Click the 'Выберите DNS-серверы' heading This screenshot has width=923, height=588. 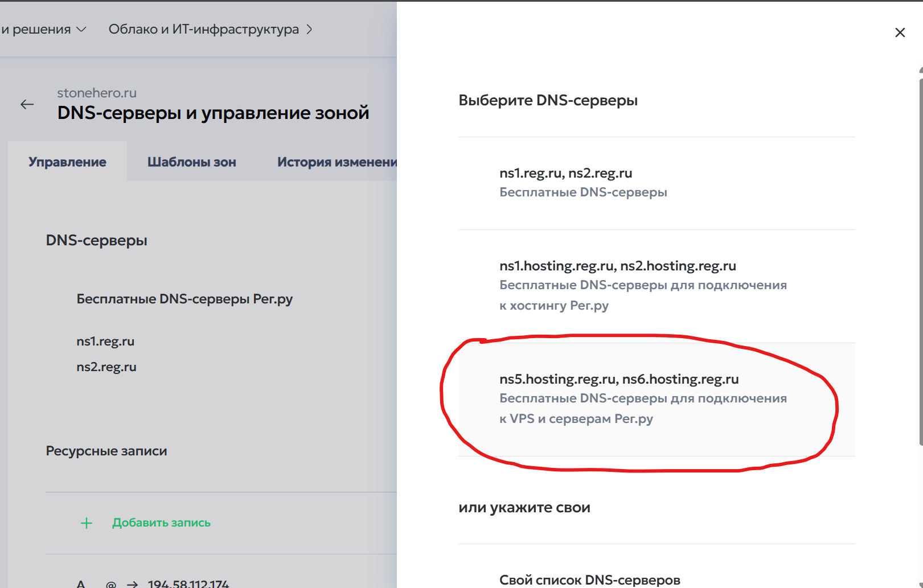pos(548,100)
